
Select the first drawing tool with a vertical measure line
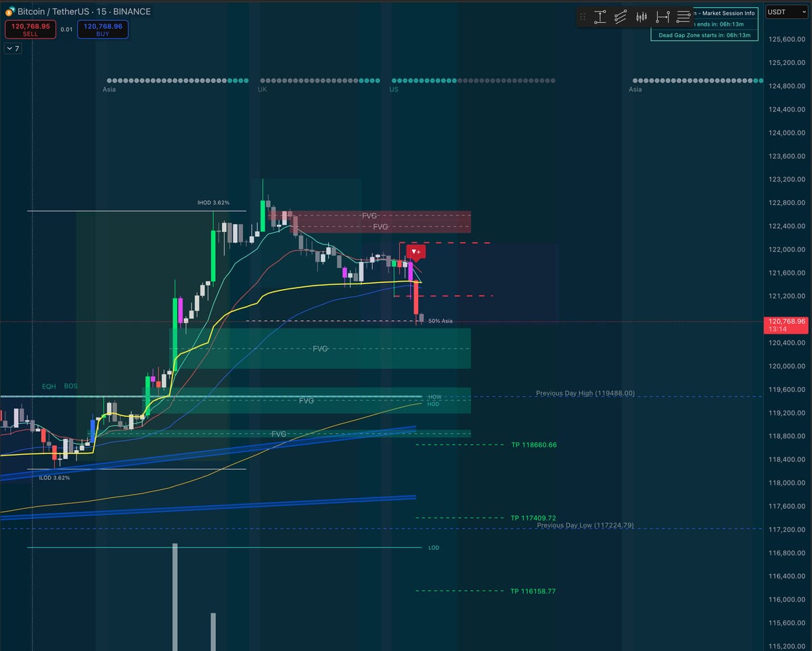tap(600, 17)
